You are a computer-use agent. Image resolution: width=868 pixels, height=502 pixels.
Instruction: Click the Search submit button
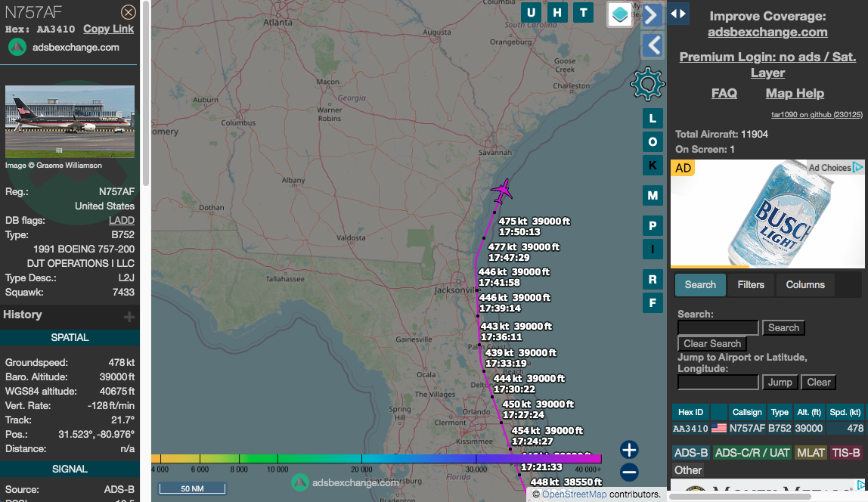click(x=783, y=327)
